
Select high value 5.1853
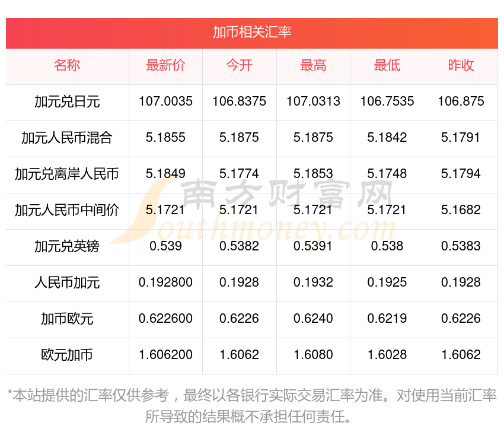(x=314, y=174)
